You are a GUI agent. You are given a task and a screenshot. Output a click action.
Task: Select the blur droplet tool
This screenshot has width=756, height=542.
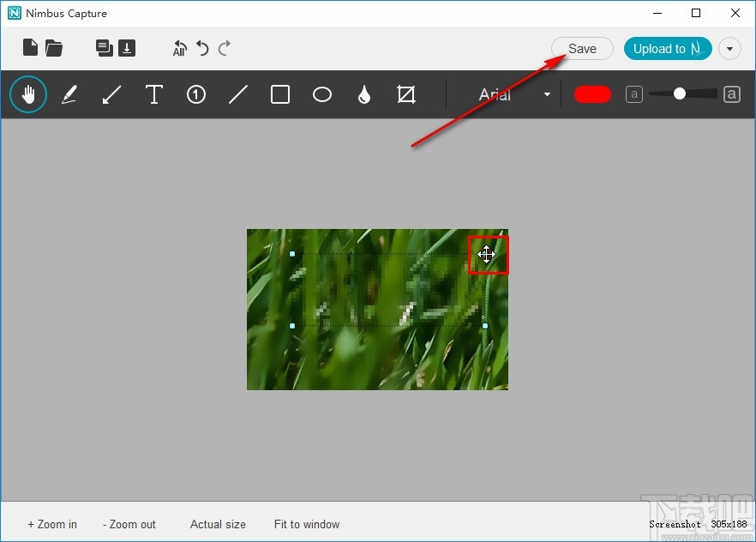pos(364,94)
